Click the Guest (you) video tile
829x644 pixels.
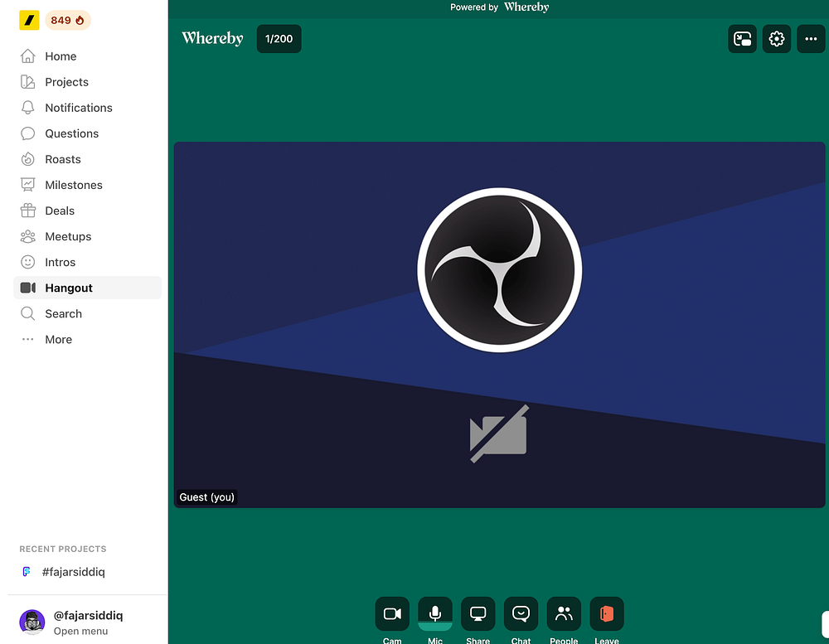click(x=500, y=325)
